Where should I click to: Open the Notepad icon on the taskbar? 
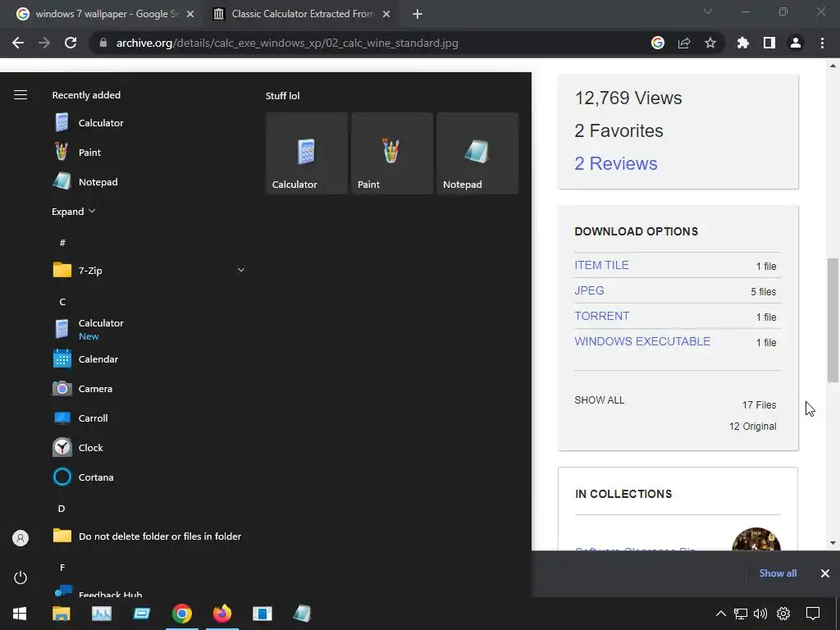[302, 614]
